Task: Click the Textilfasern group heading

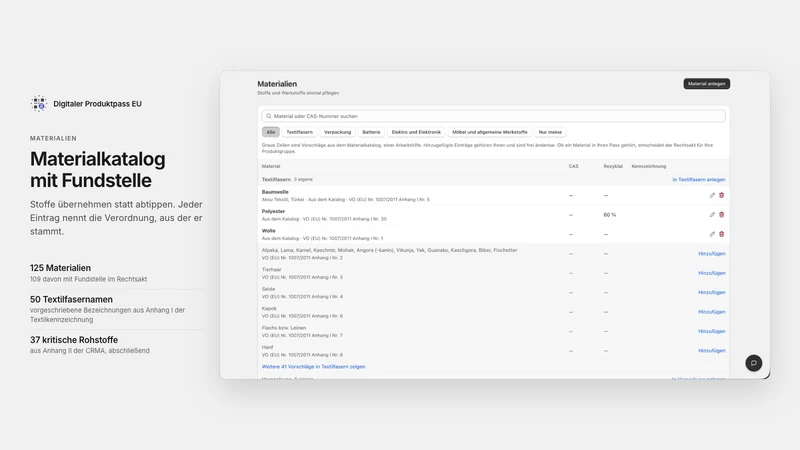Action: (x=276, y=180)
